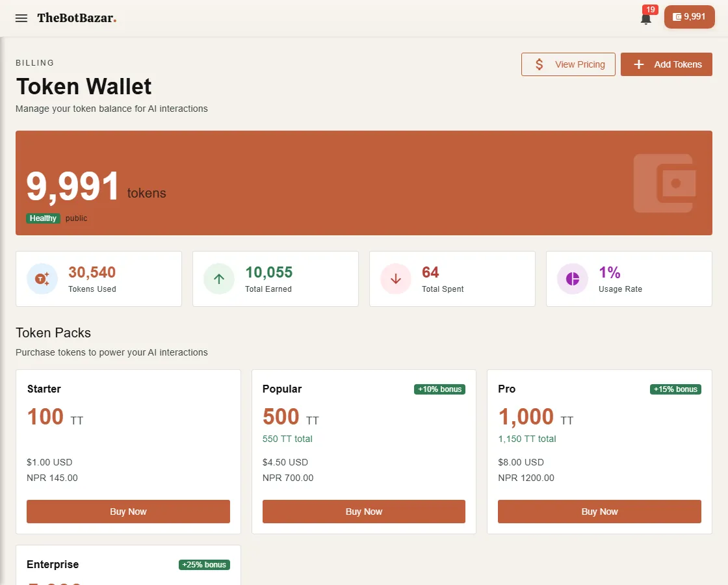The image size is (728, 585).
Task: Click the Pro pack title
Action: [506, 389]
